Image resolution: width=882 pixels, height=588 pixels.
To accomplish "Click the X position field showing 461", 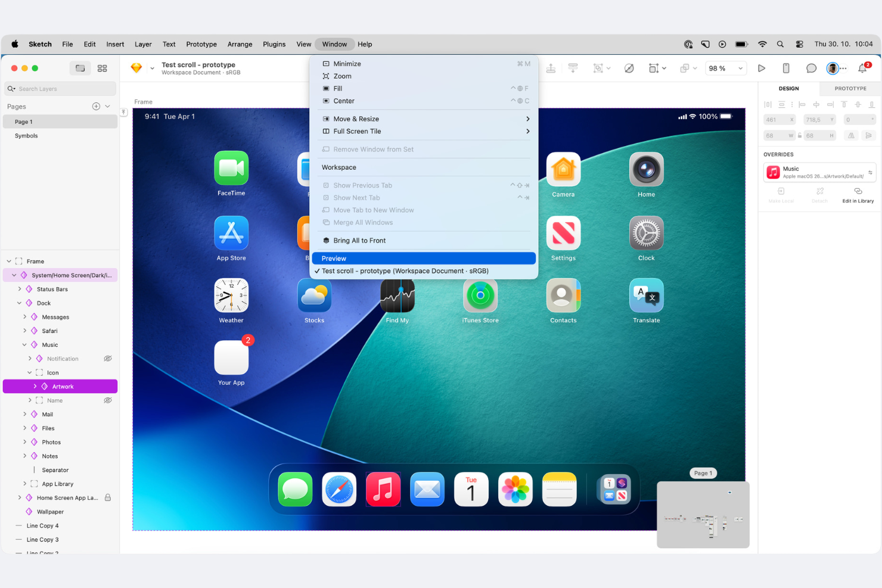I will pos(779,120).
